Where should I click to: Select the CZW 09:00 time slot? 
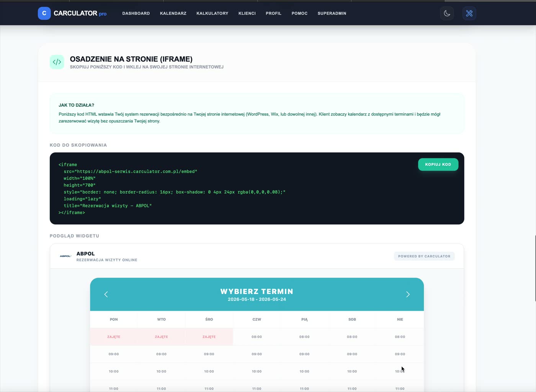(257, 354)
